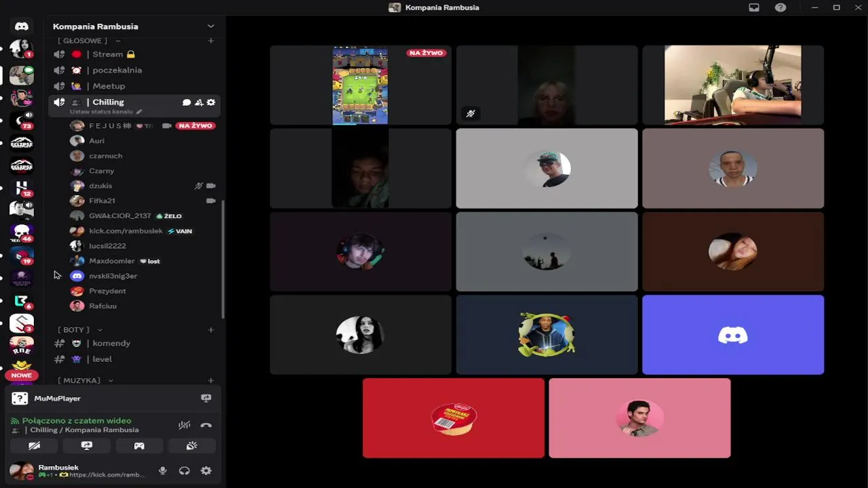Open the inbox icon in title bar
868x488 pixels.
754,7
